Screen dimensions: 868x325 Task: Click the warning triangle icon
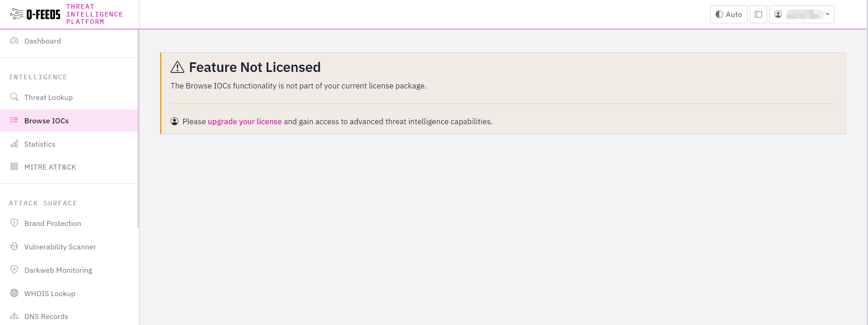[177, 67]
